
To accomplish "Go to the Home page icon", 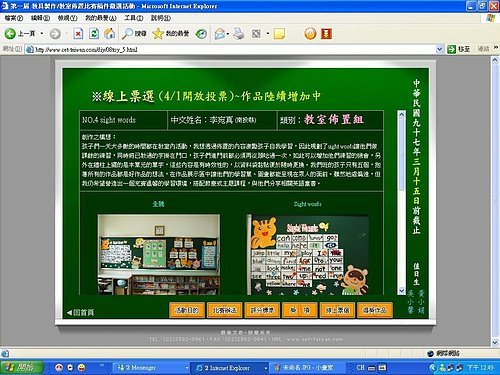I will pyautogui.click(x=110, y=33).
